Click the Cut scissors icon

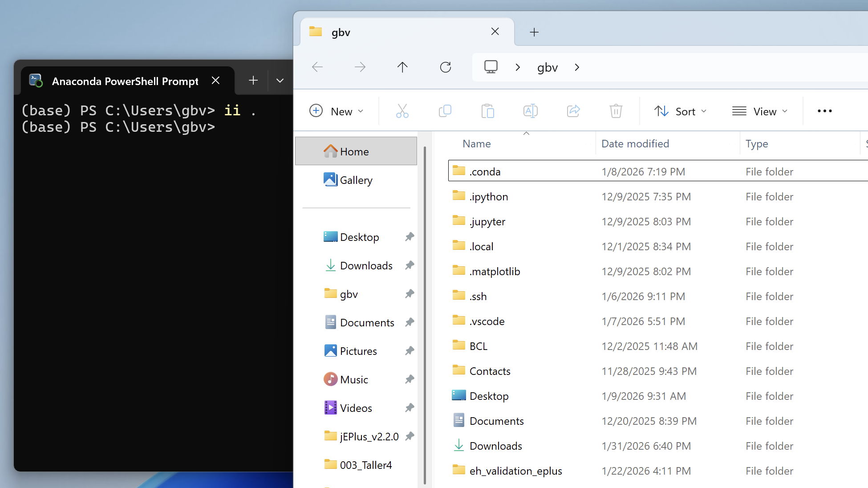402,111
